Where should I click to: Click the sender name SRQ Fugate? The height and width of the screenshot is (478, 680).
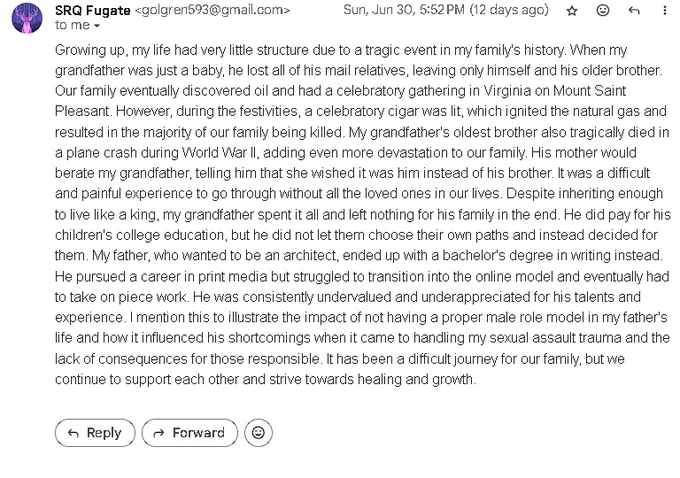[x=92, y=10]
